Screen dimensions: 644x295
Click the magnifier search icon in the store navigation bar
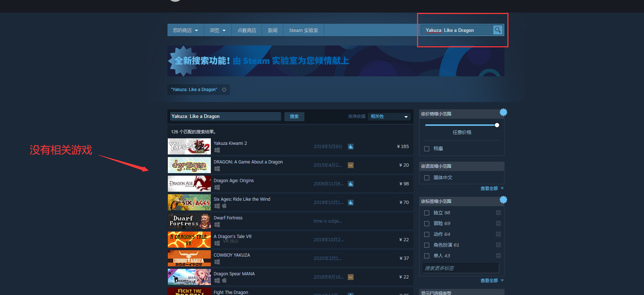click(498, 30)
